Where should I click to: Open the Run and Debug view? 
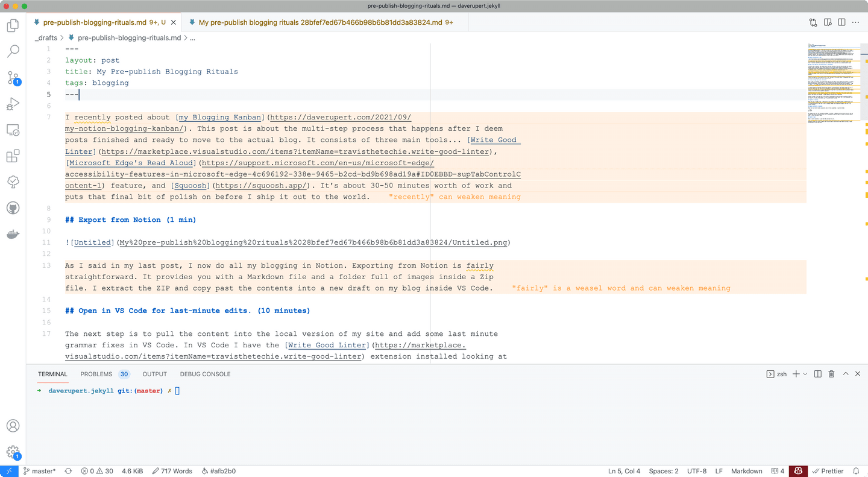(x=13, y=104)
